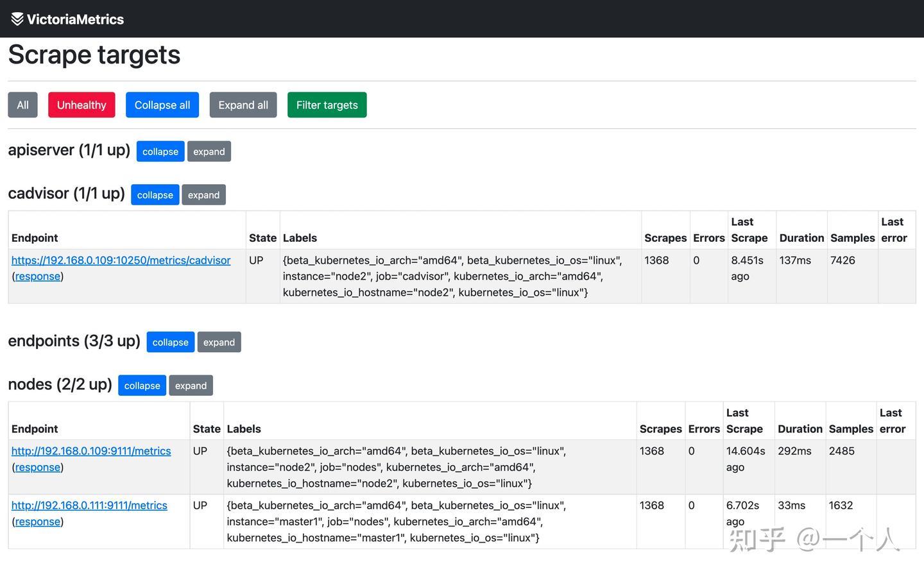Viewport: 924px width, 576px height.
Task: Open the cadvisor metrics endpoint link
Action: 121,260
